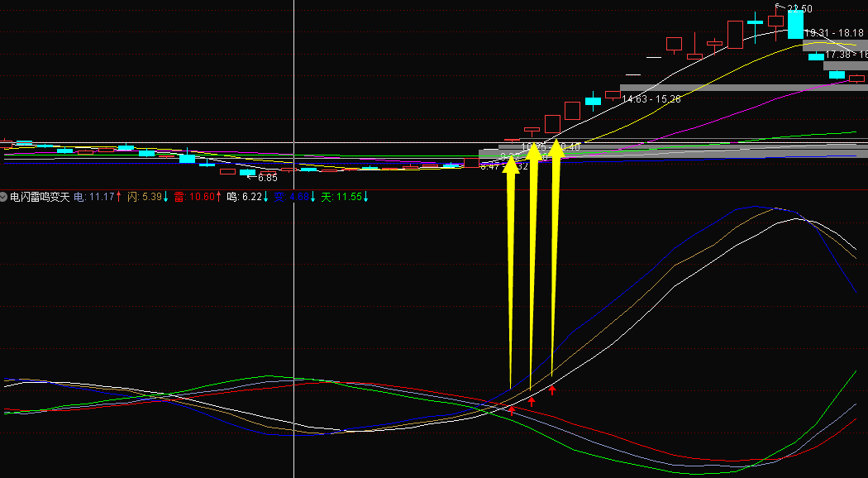868x478 pixels.
Task: Select the tall cyan candlestick near 22.50
Action: click(795, 24)
